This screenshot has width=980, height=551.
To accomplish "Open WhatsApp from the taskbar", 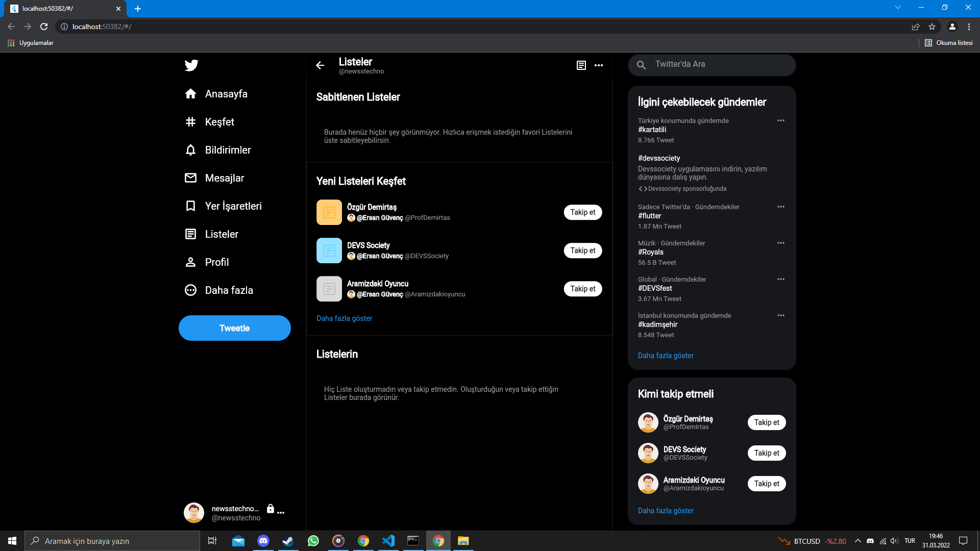I will 313,541.
